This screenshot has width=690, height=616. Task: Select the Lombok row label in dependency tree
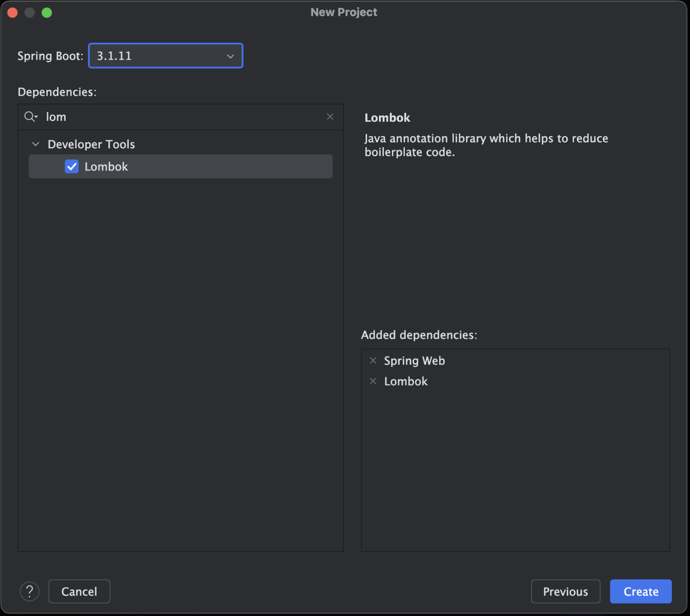point(106,167)
